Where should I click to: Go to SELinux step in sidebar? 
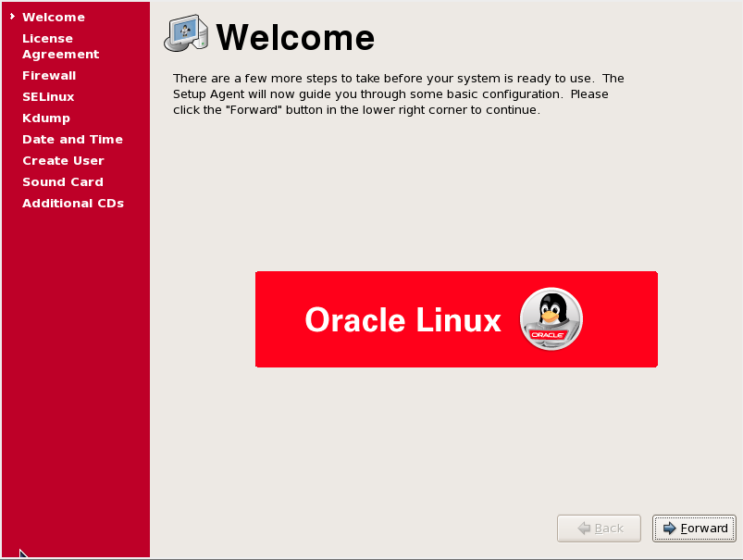click(x=48, y=97)
